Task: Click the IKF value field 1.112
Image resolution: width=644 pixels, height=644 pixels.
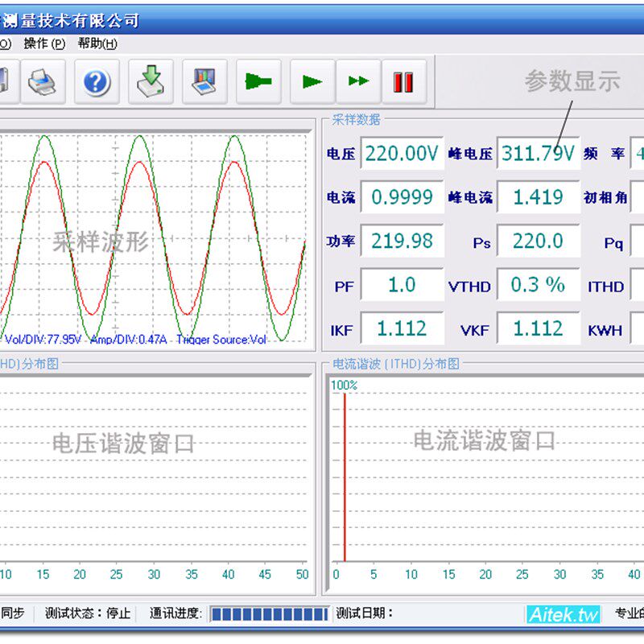Action: pos(402,328)
